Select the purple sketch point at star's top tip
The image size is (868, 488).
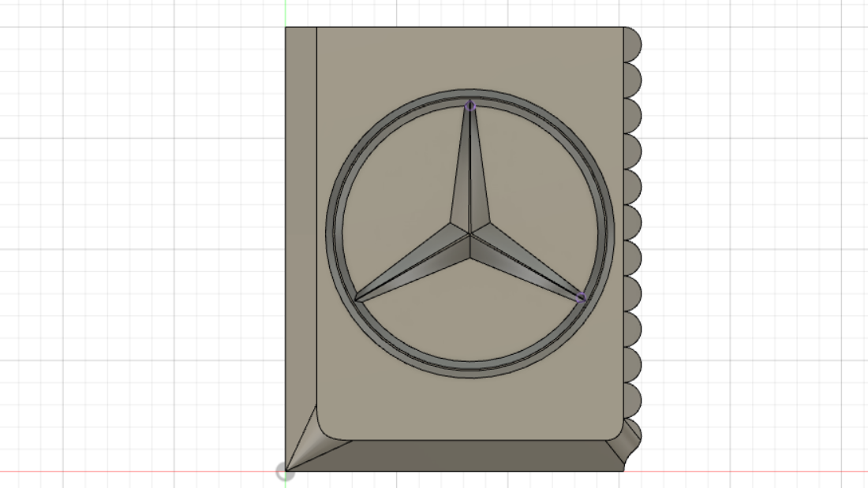point(470,106)
